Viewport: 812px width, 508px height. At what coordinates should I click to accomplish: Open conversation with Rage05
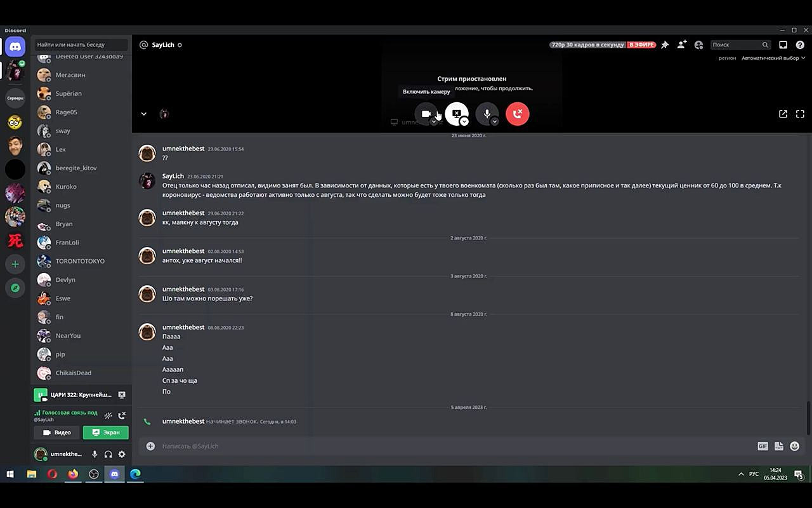[81, 112]
